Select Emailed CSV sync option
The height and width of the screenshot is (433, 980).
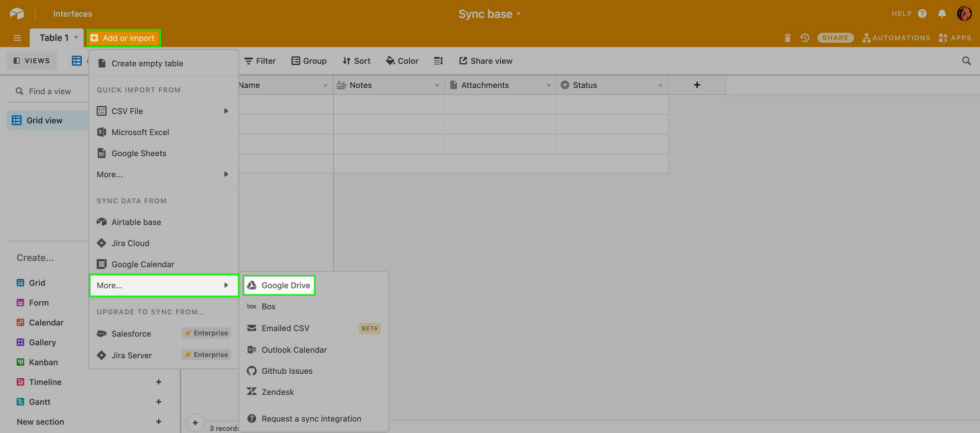click(314, 328)
